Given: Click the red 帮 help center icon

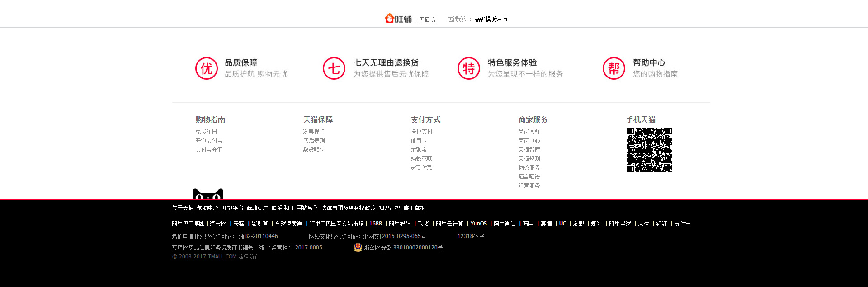Looking at the screenshot, I should [x=614, y=68].
